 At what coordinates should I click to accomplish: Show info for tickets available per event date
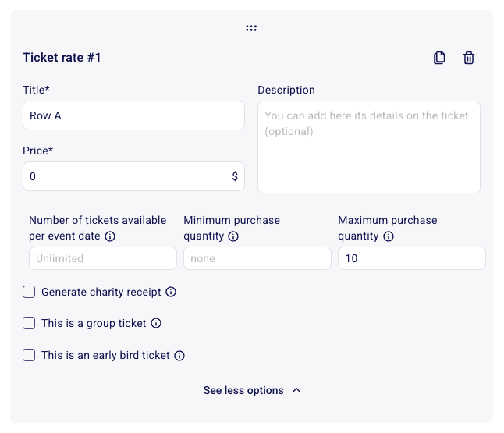pyautogui.click(x=110, y=236)
